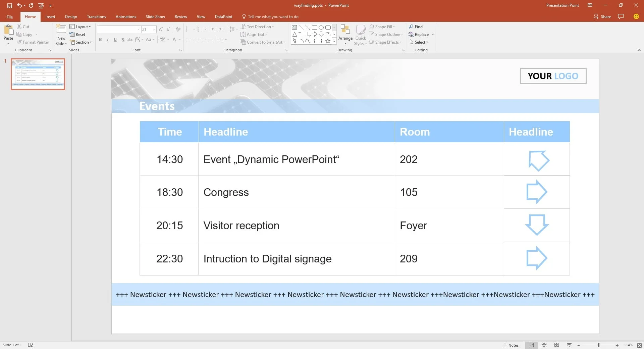Toggle Underline formatting
This screenshot has height=349, width=644.
[x=115, y=40]
